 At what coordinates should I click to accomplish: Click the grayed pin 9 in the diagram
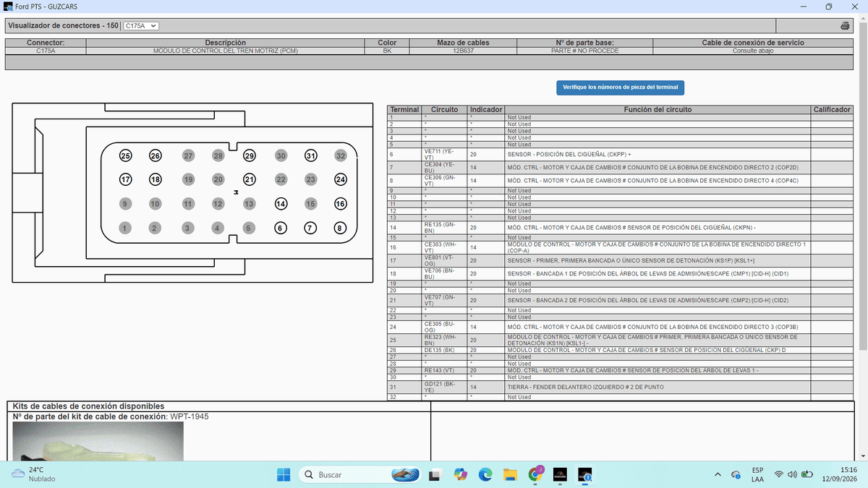(125, 204)
